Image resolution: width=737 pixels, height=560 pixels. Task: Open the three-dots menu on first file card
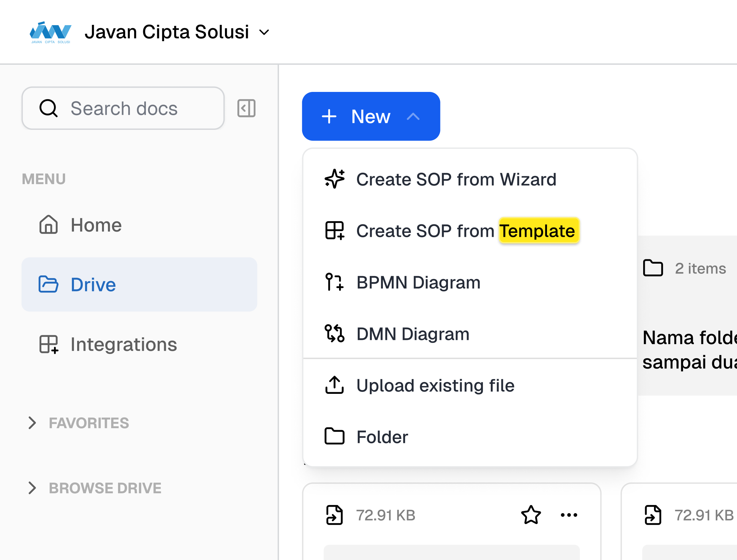tap(569, 515)
